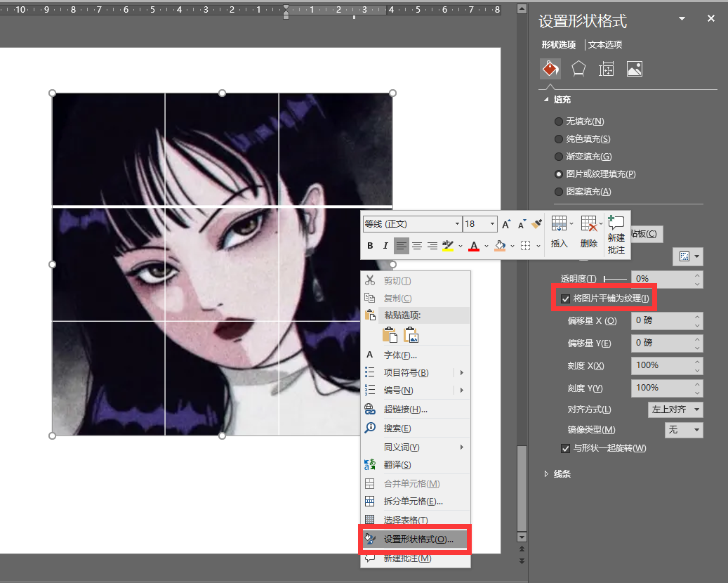The width and height of the screenshot is (728, 583).
Task: Toggle bold in the mini toolbar
Action: [370, 246]
